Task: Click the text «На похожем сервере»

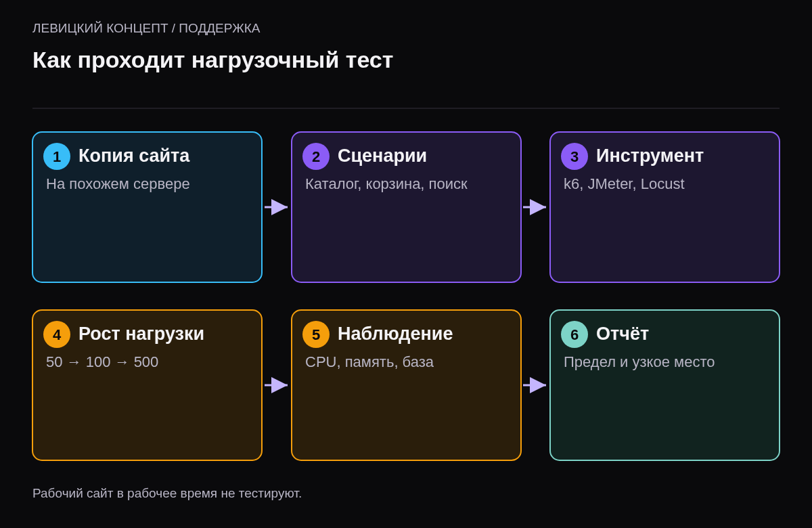Action: [x=118, y=184]
